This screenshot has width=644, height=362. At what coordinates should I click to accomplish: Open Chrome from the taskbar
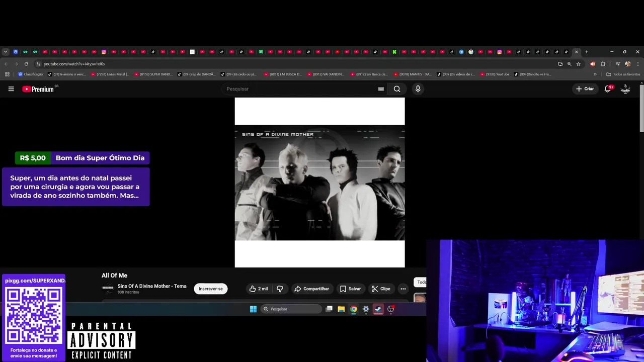pos(354,309)
